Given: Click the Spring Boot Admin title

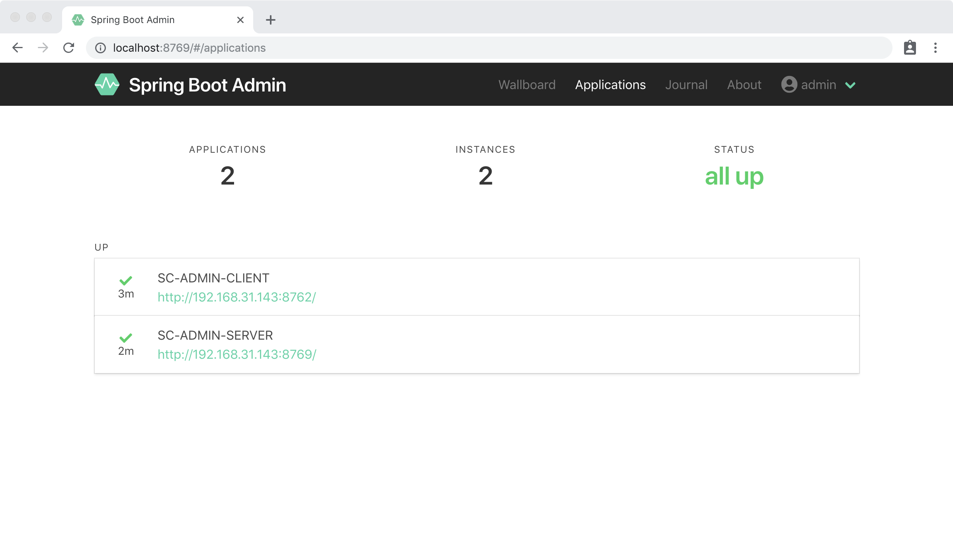Looking at the screenshot, I should (x=207, y=85).
